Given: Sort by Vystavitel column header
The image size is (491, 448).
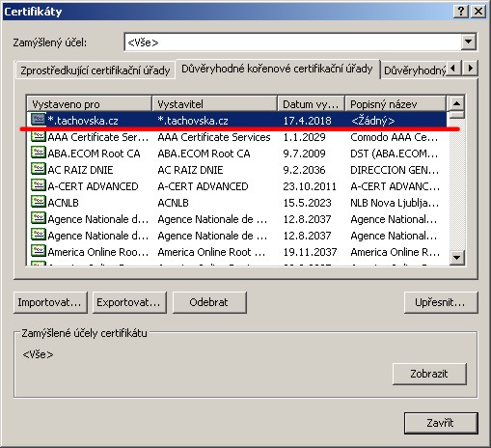Looking at the screenshot, I should click(x=214, y=104).
